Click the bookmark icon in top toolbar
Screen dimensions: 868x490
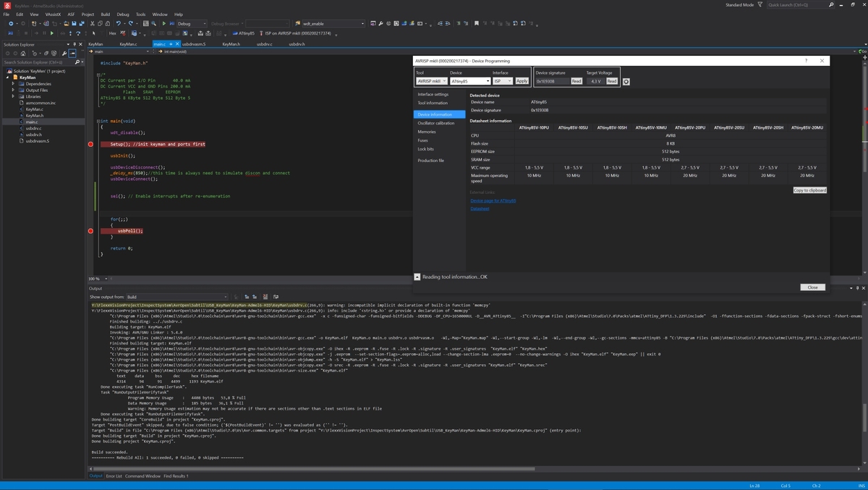476,23
